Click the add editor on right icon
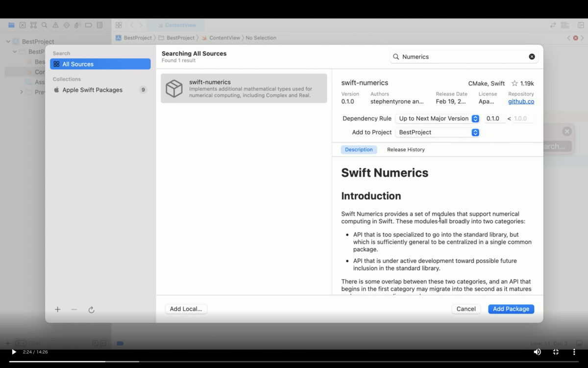The image size is (588, 368). [x=581, y=25]
